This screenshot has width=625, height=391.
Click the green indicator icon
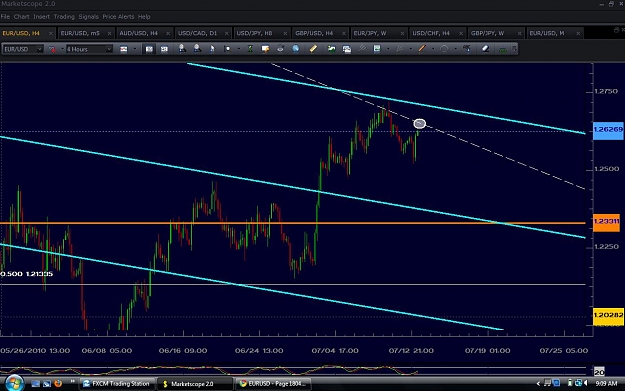coord(250,49)
